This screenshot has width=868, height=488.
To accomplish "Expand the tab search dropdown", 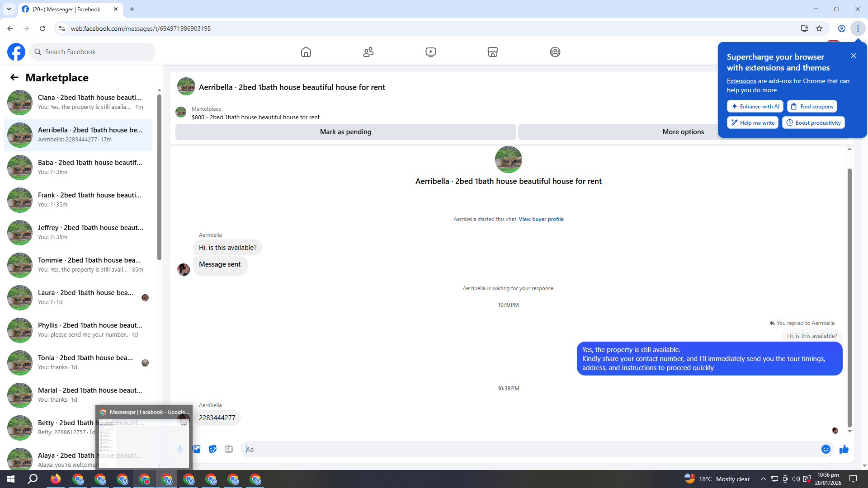I will click(9, 9).
